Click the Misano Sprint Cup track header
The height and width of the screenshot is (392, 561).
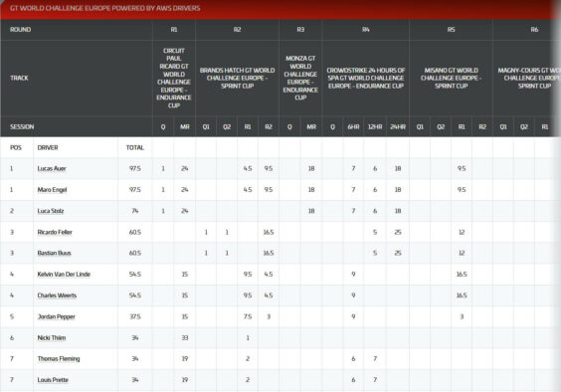(451, 78)
